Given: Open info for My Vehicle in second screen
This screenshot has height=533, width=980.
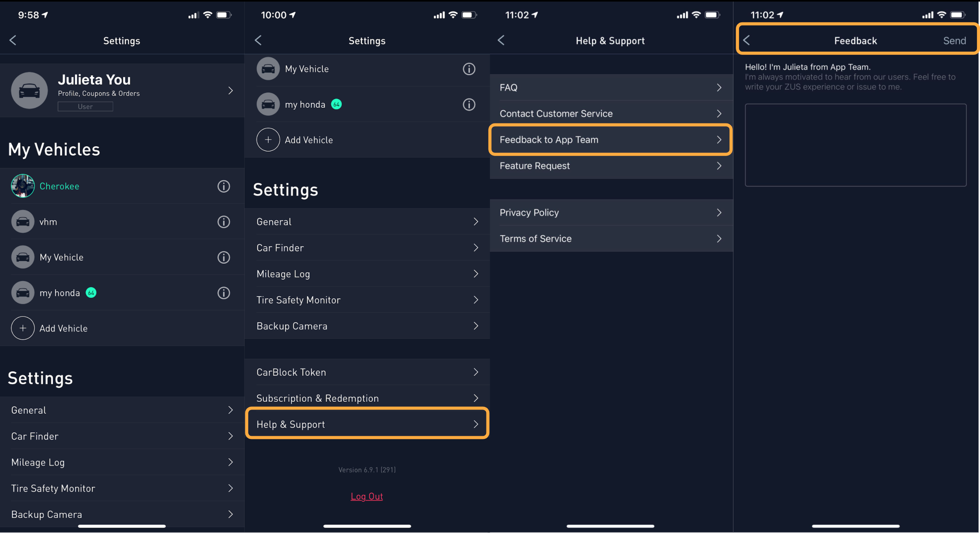Looking at the screenshot, I should pos(469,69).
